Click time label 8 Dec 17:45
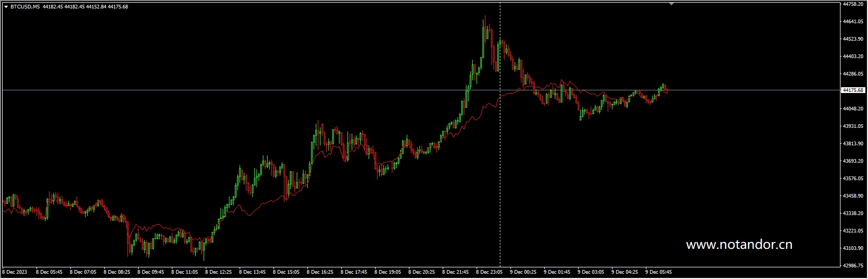868x279 pixels. tap(354, 273)
